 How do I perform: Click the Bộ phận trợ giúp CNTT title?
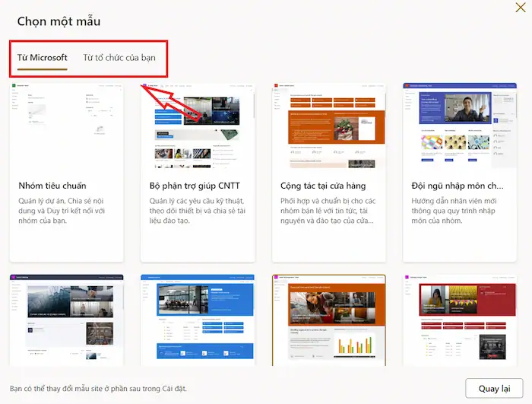[195, 186]
